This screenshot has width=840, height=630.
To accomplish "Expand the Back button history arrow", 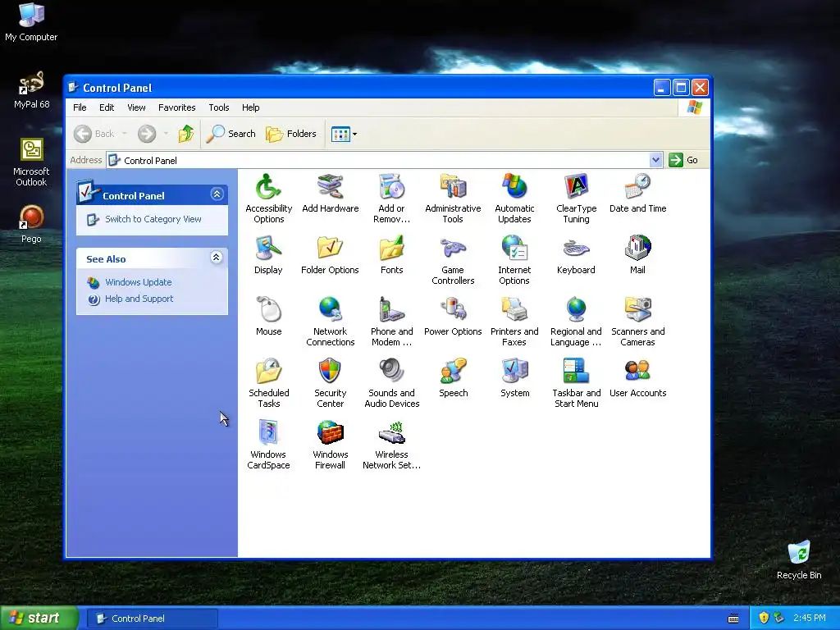I will pyautogui.click(x=125, y=134).
